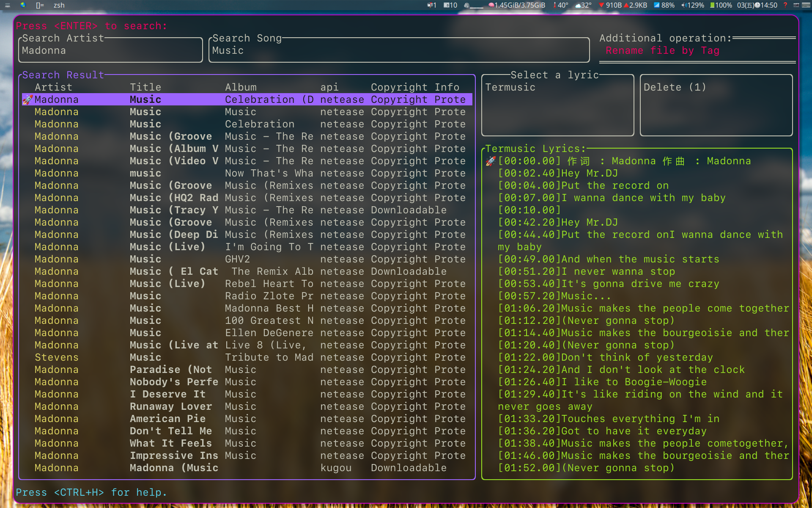
Task: Click the Delete (1) option
Action: (675, 87)
